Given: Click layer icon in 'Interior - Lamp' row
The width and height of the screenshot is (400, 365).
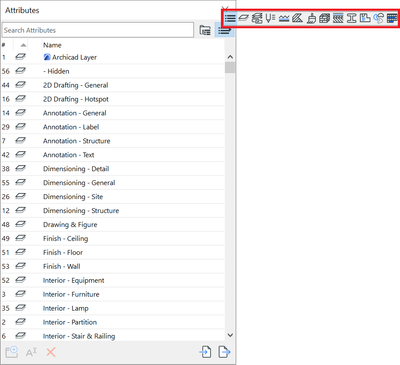Looking at the screenshot, I should (20, 308).
